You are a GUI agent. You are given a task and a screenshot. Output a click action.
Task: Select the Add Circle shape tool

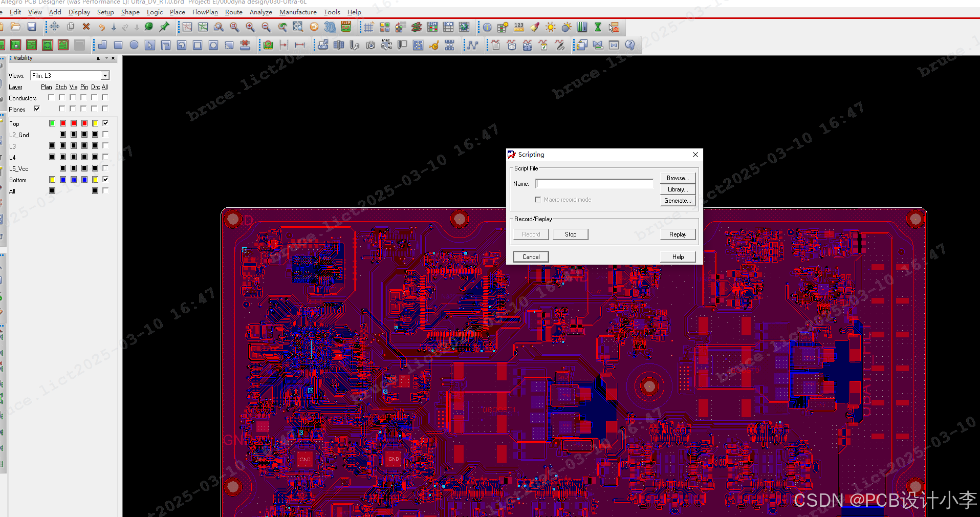134,45
